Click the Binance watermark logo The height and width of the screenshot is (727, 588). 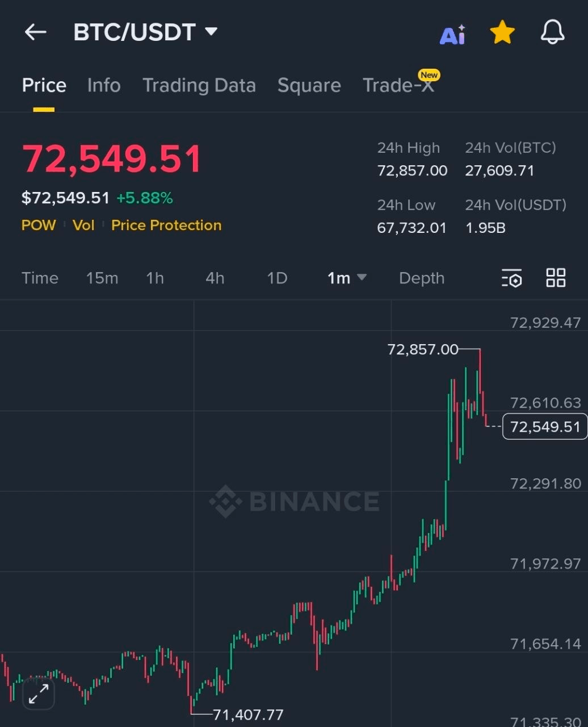point(294,502)
